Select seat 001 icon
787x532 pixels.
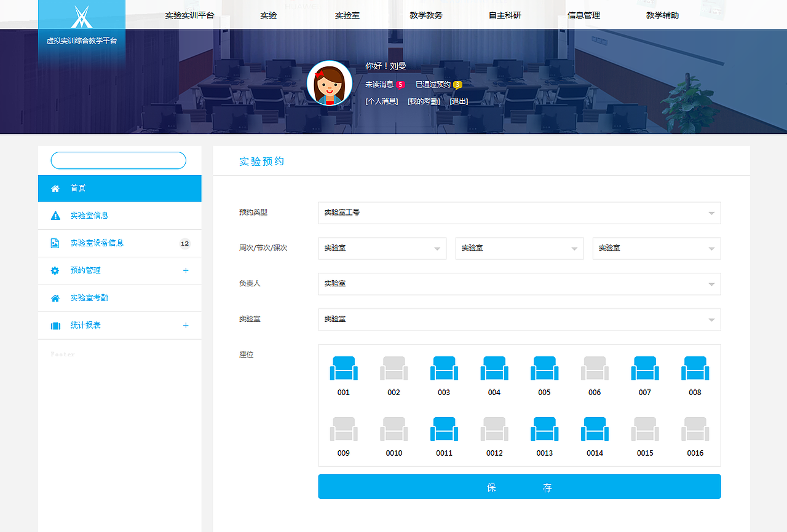[344, 369]
